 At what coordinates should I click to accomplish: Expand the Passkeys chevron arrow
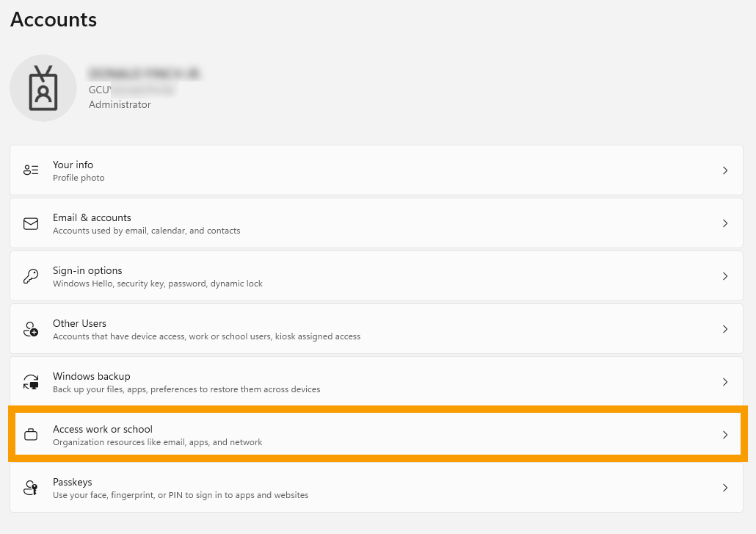724,488
